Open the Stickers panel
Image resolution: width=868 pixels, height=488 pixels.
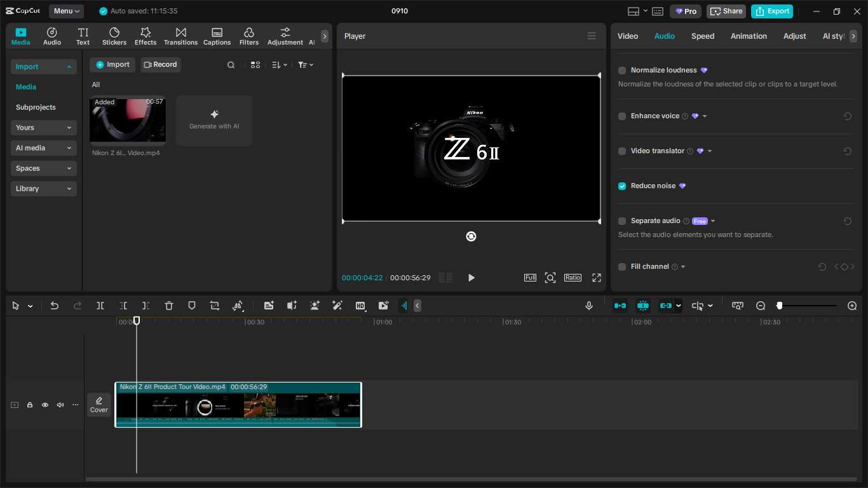(x=114, y=36)
